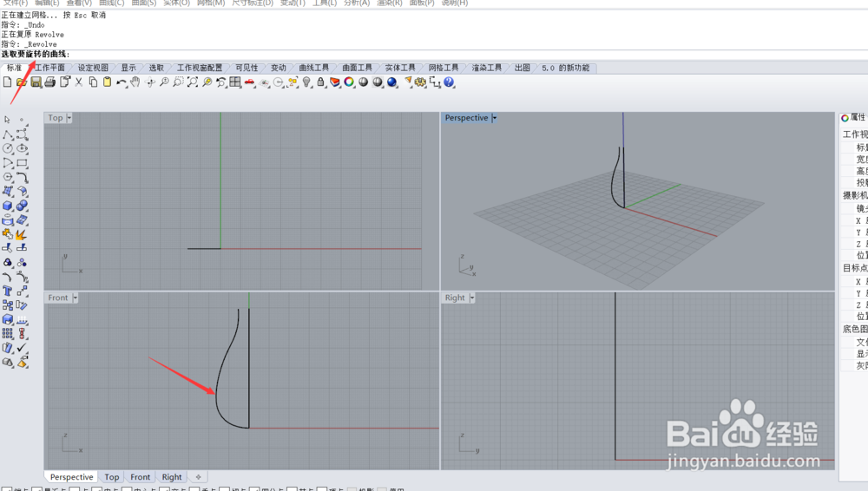868x491 pixels.
Task: Open the Layers panel icon
Action: click(335, 82)
